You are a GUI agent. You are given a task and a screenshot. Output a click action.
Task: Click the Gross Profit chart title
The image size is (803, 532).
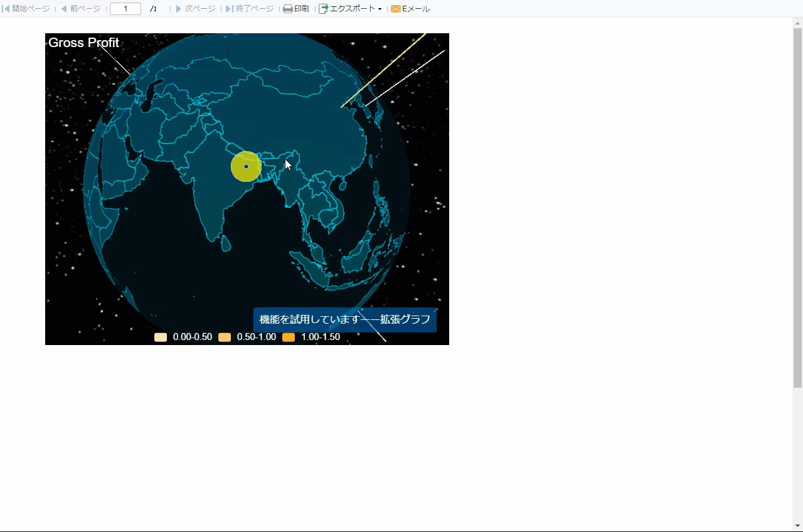(x=83, y=43)
